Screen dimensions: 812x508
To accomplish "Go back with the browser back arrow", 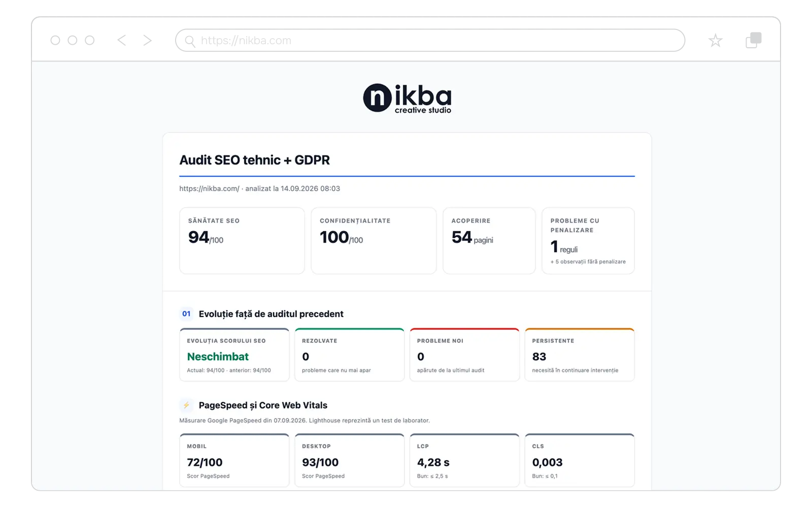I will point(121,40).
